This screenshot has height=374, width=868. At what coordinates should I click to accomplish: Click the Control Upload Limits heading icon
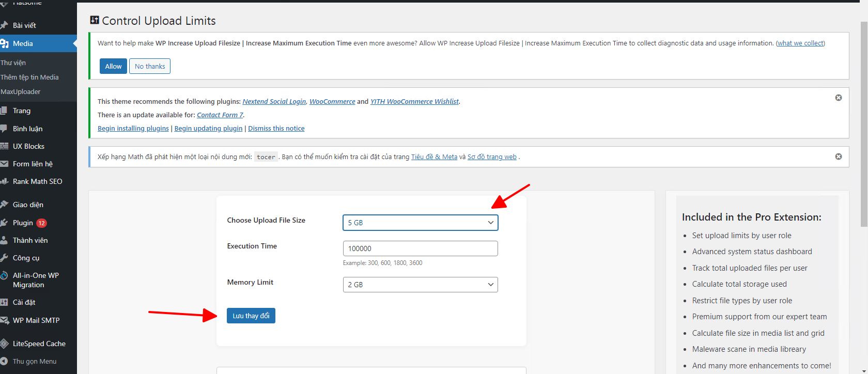pos(95,20)
